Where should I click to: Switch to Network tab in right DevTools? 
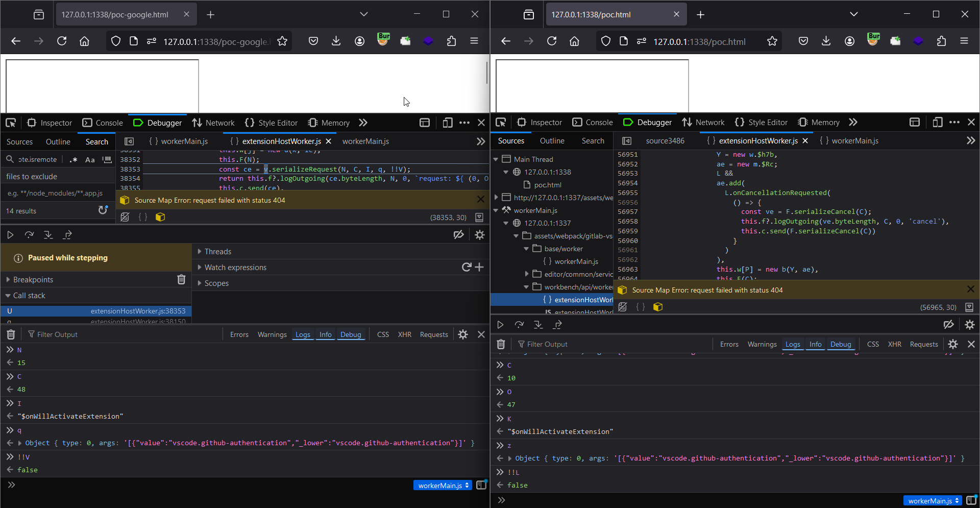703,123
